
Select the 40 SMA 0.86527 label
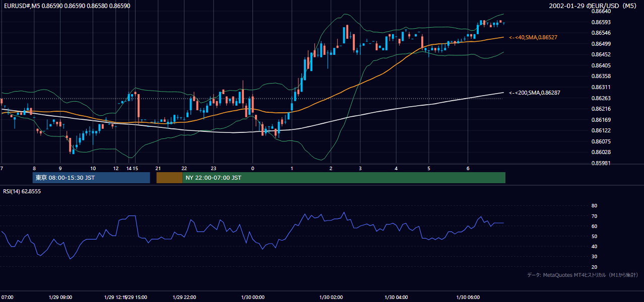tap(534, 37)
